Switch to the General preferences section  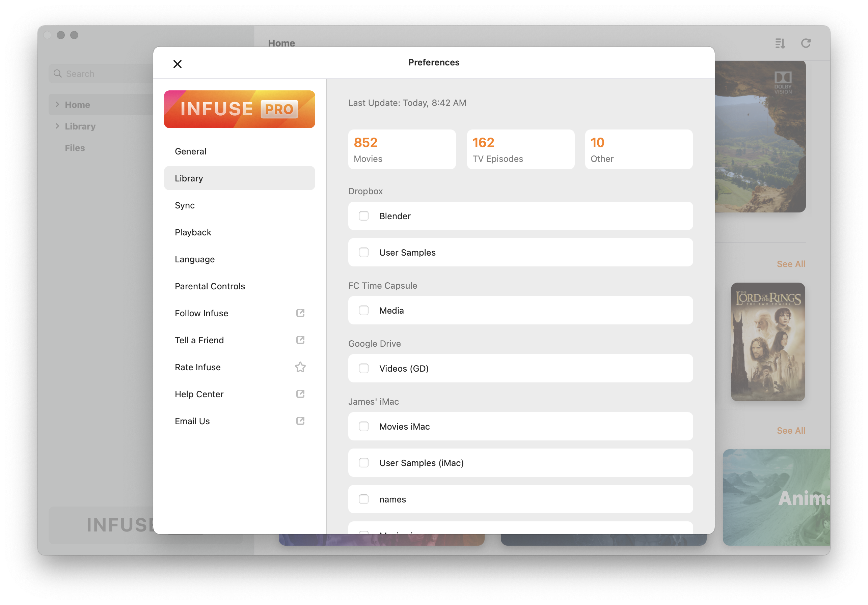[191, 151]
